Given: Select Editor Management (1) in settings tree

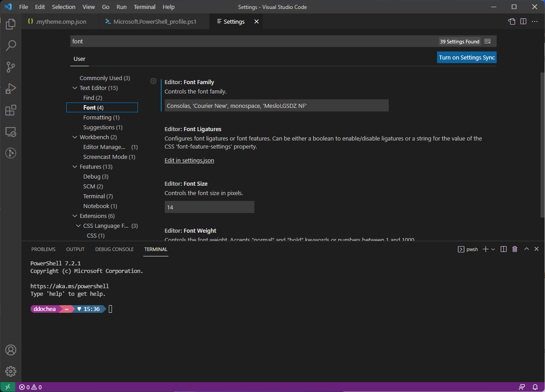Looking at the screenshot, I should [x=111, y=147].
